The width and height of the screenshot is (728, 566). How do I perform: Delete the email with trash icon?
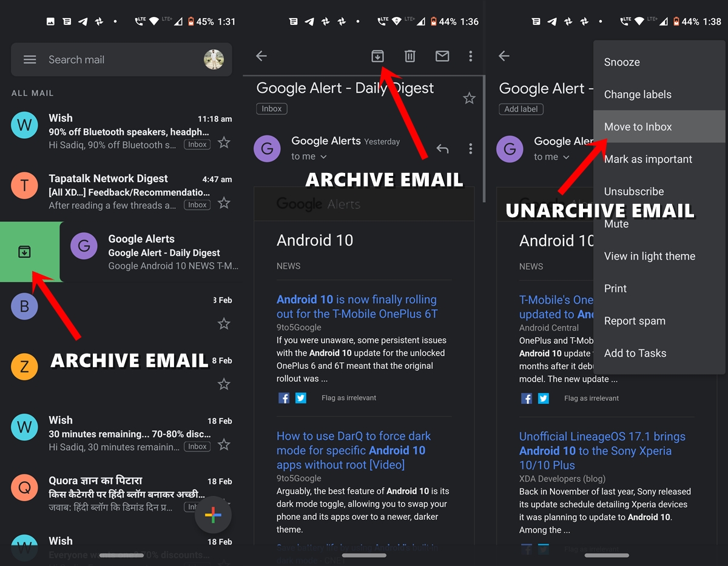pos(410,56)
